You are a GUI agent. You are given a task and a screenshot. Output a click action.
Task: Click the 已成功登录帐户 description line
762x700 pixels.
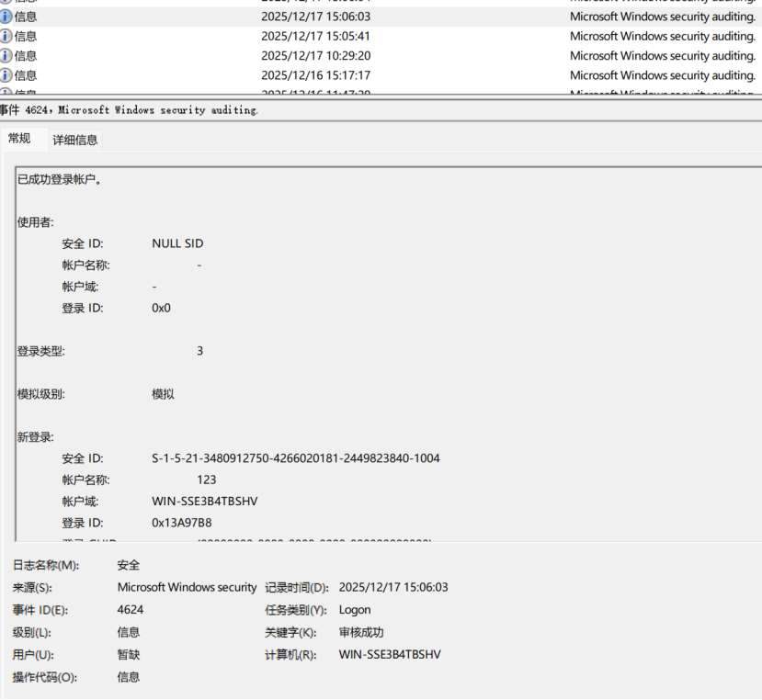point(60,179)
